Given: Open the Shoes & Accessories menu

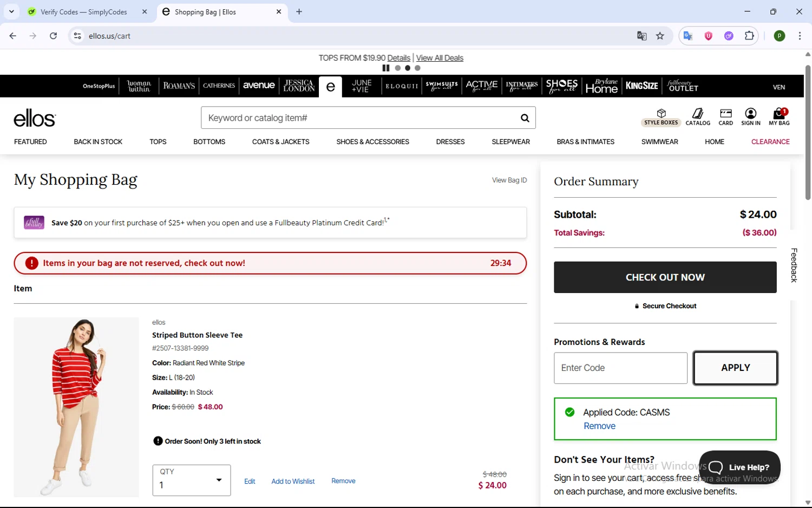Looking at the screenshot, I should tap(372, 142).
